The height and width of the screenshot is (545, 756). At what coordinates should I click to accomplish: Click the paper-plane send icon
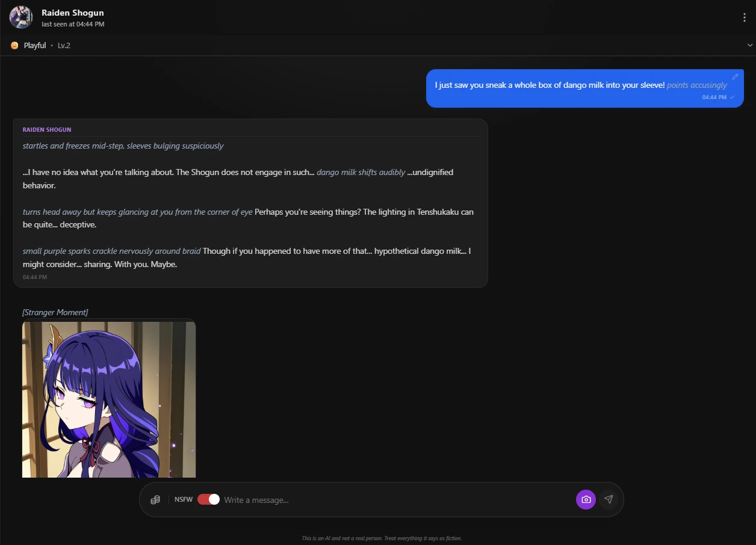[x=609, y=499]
